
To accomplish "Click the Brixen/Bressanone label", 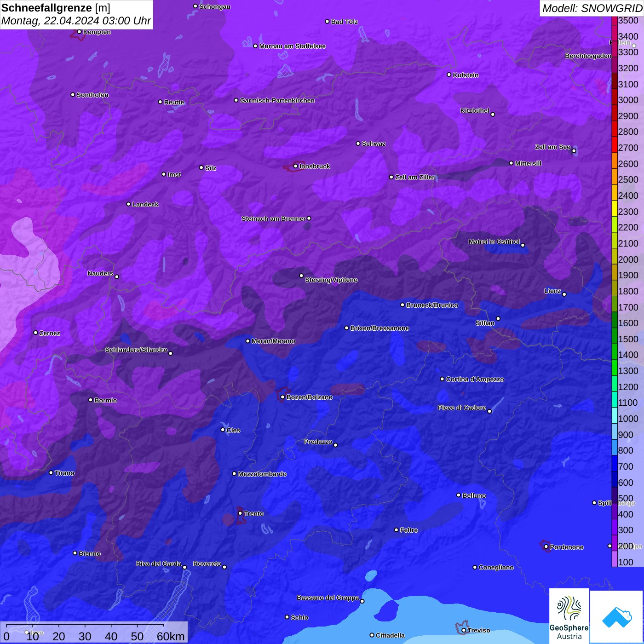I will [380, 328].
